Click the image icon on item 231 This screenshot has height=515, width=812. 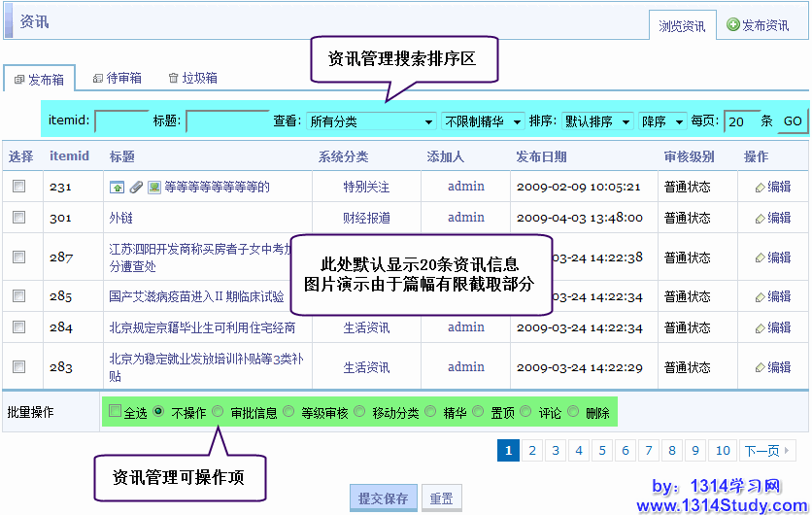click(x=153, y=187)
